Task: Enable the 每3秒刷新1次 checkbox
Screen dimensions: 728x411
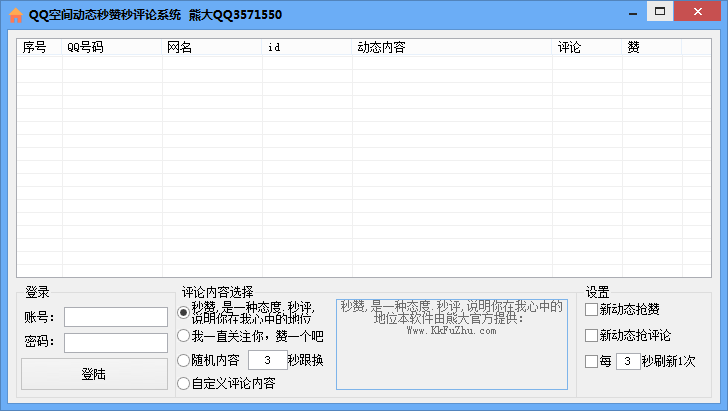Action: (592, 361)
